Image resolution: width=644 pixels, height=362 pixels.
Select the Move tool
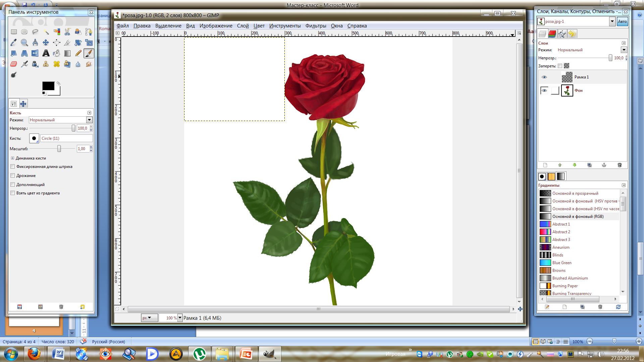point(46,43)
